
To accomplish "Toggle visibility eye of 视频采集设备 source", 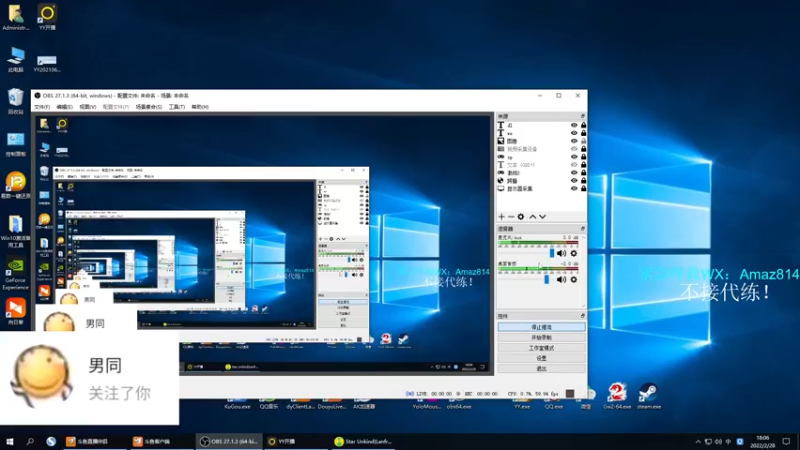I will (x=574, y=149).
